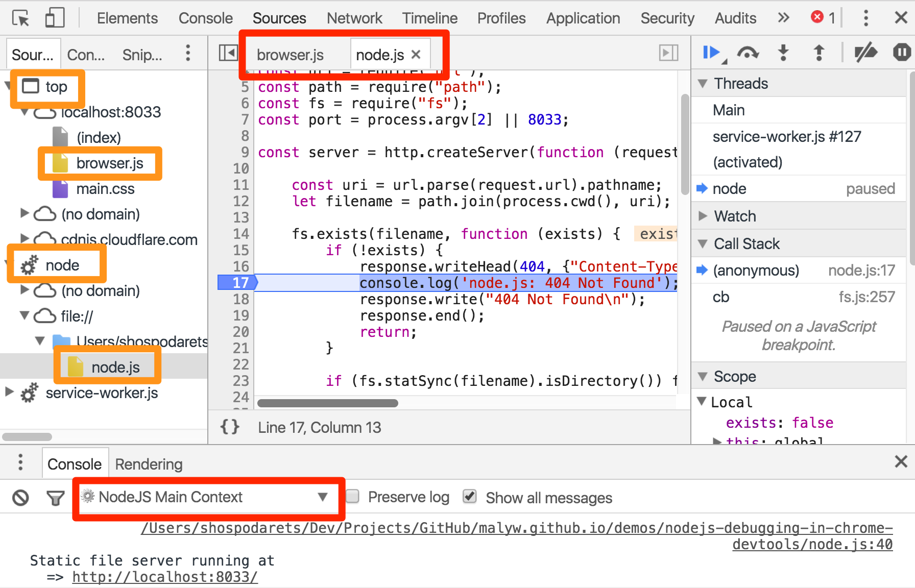915x588 pixels.
Task: Pause on exceptions icon
Action: 902,52
